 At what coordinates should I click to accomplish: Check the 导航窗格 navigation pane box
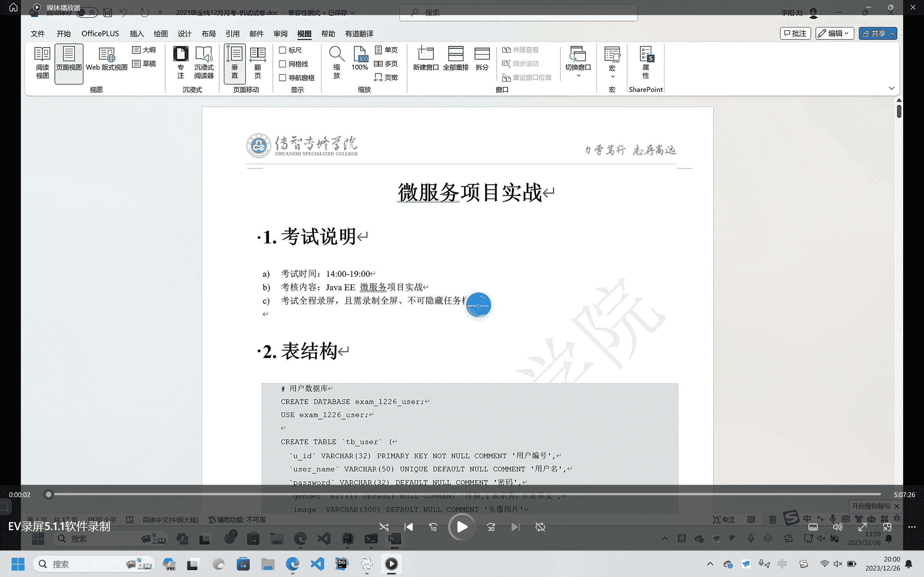pyautogui.click(x=282, y=78)
